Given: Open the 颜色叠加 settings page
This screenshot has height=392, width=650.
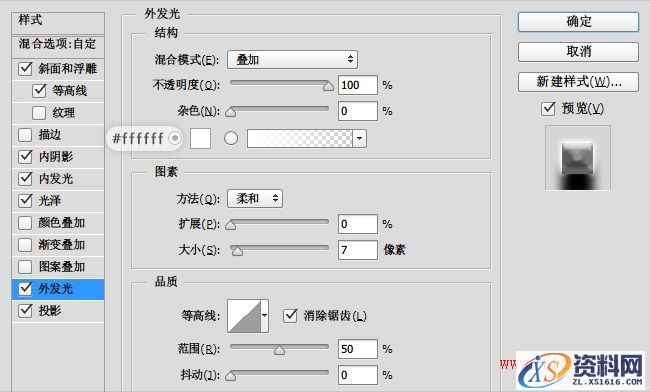Looking at the screenshot, I should (61, 223).
